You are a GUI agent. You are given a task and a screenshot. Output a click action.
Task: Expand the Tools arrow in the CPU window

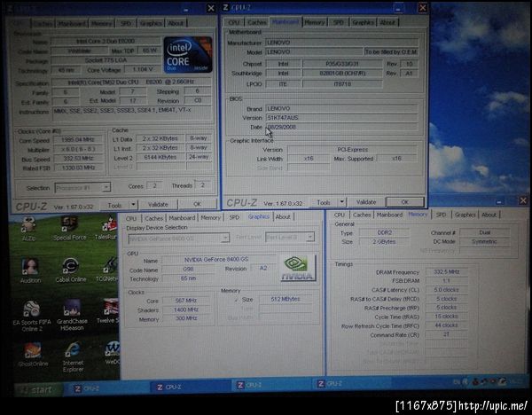(x=133, y=205)
